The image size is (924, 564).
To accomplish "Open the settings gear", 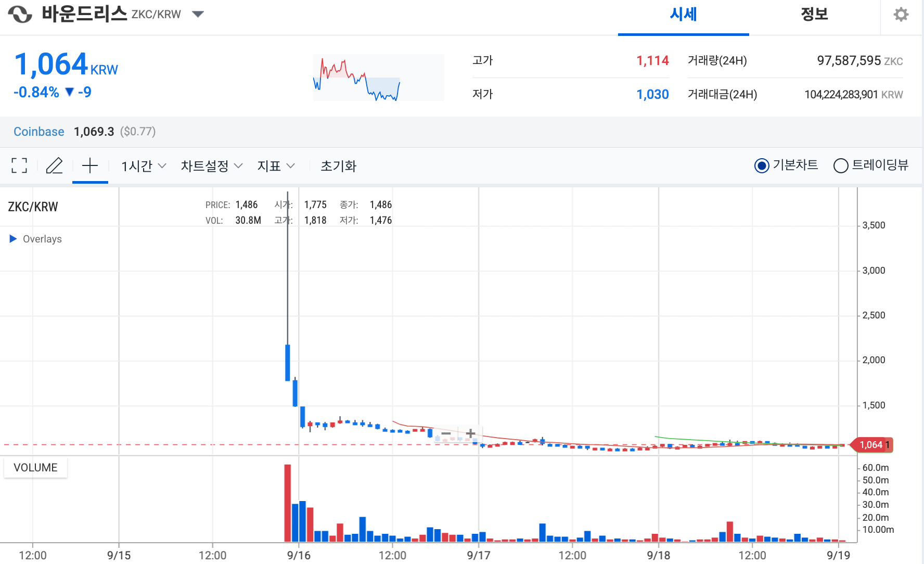I will point(901,15).
